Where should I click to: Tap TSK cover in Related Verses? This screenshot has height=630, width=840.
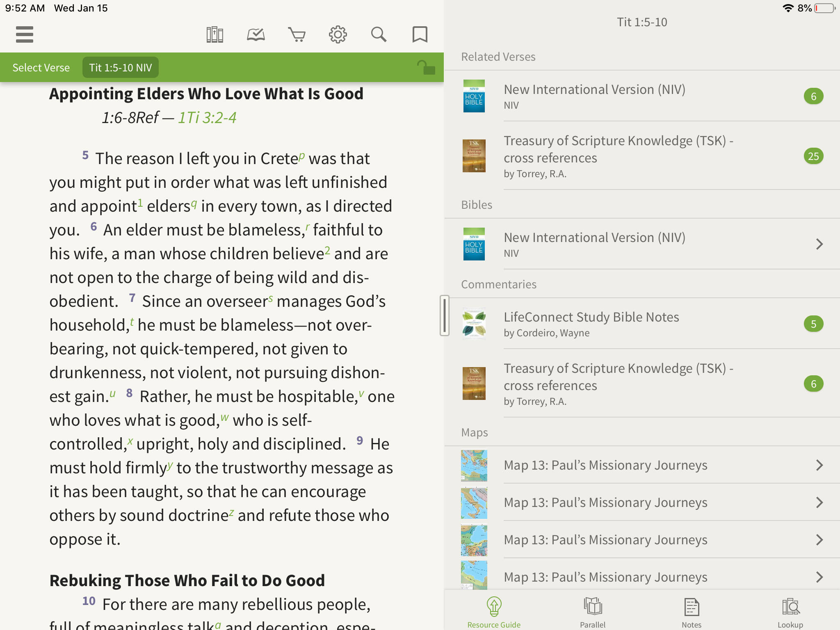(x=474, y=156)
